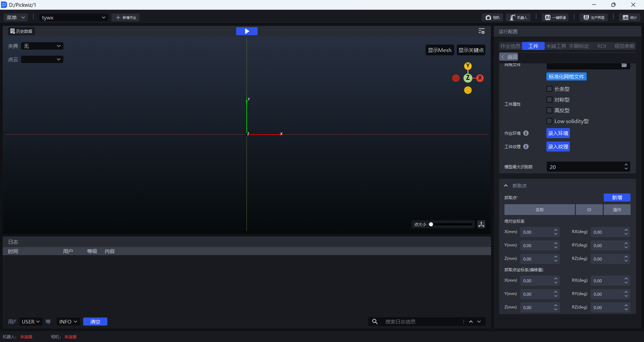Open the camera (相机) toolbar button
Image resolution: width=644 pixels, height=342 pixels.
click(x=493, y=18)
